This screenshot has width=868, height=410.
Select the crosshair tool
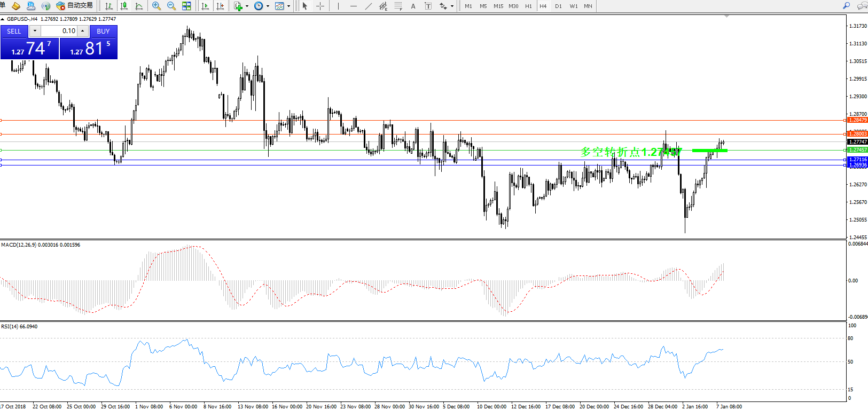click(x=320, y=6)
